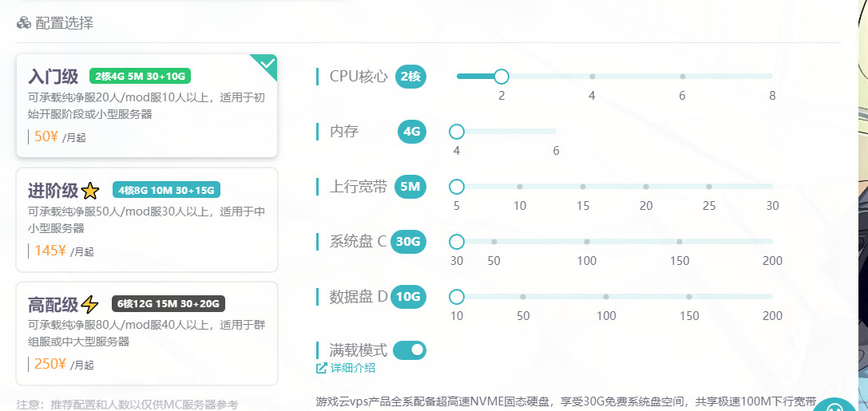Select the 进阶级 plan card

point(147,219)
